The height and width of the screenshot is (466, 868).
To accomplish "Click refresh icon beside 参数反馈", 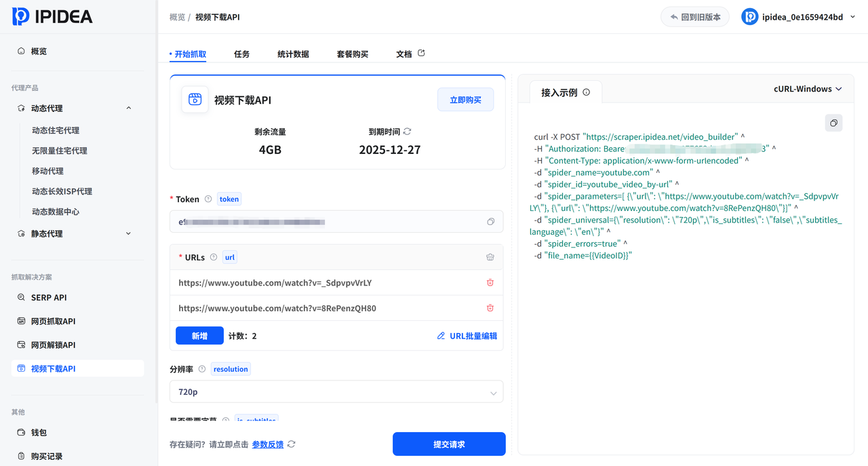I will tap(292, 444).
